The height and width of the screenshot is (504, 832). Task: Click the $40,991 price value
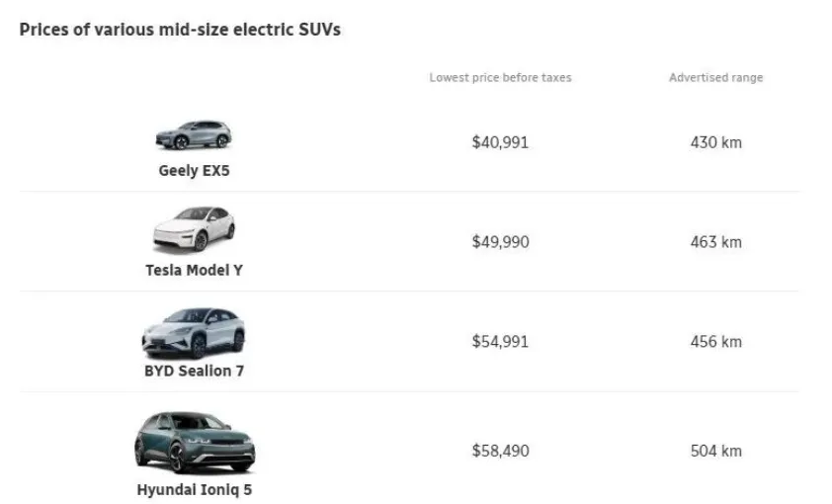coord(500,142)
